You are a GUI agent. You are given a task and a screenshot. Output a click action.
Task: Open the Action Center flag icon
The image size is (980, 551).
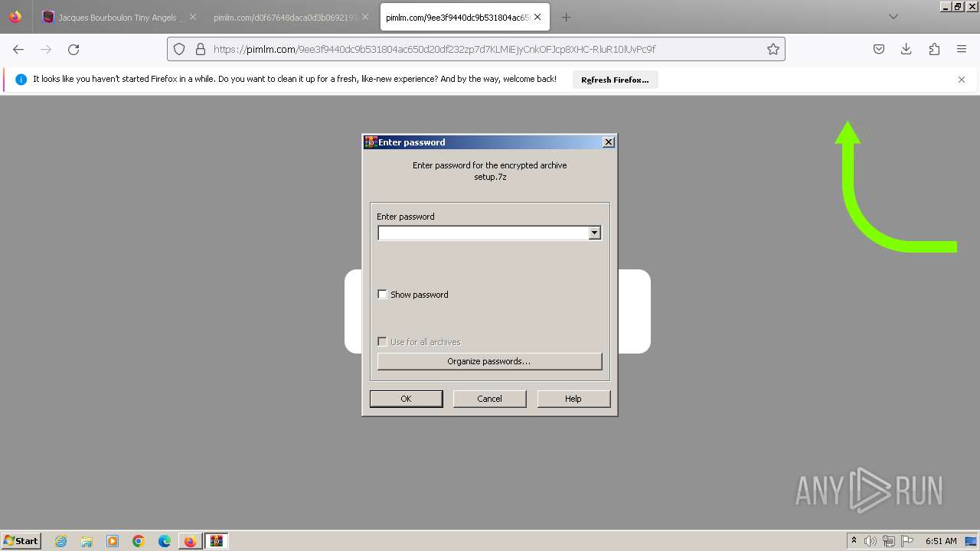907,541
